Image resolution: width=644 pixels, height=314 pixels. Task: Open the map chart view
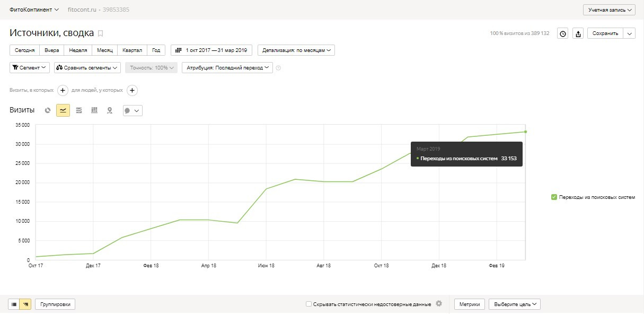(110, 110)
